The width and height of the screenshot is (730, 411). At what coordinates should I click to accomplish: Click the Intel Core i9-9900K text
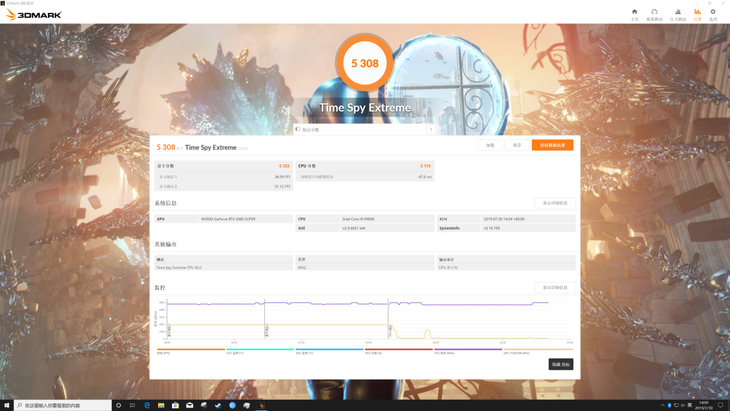[x=358, y=219]
